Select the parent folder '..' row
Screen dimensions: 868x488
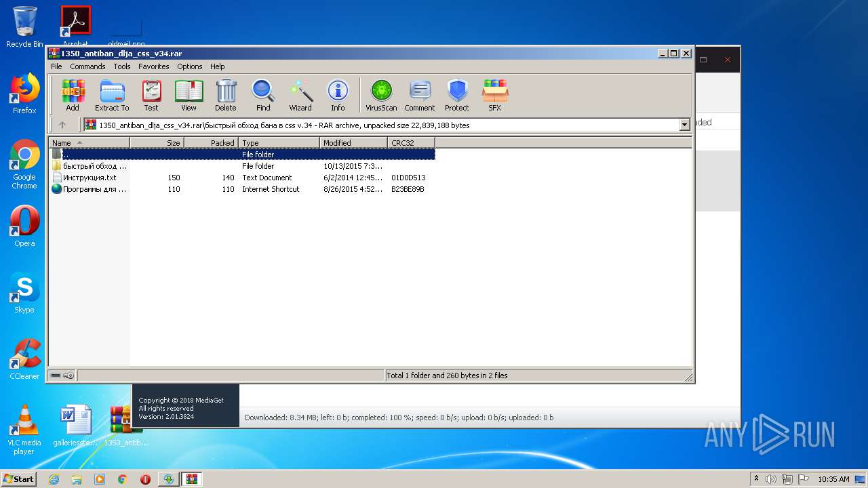(242, 155)
